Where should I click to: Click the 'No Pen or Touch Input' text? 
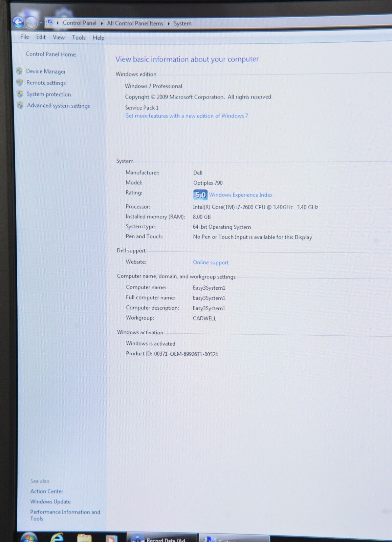(253, 237)
